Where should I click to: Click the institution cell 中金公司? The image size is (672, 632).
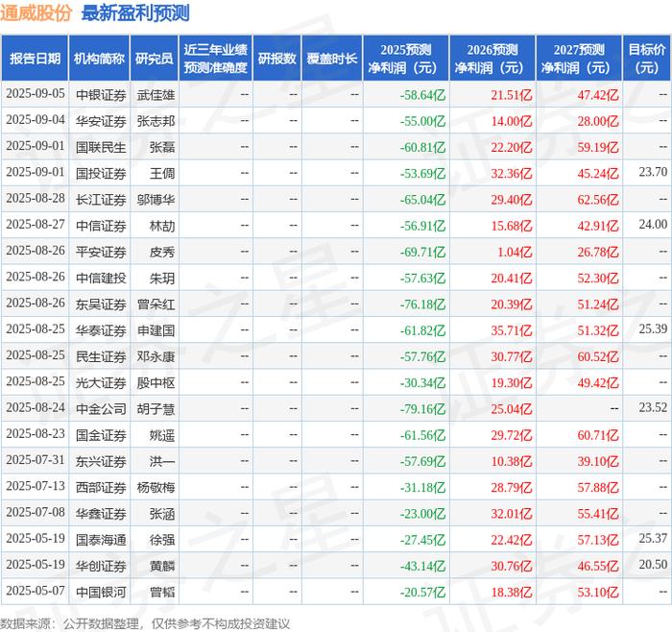101,408
